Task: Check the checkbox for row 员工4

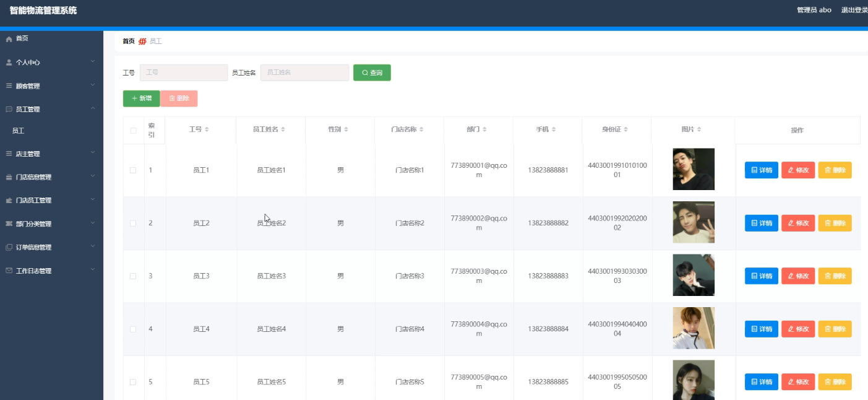Action: click(133, 329)
